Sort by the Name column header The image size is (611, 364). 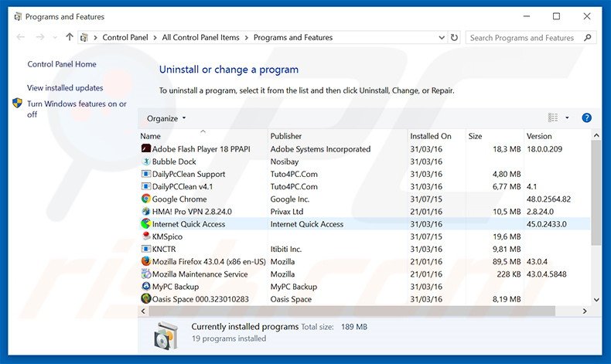[x=150, y=136]
